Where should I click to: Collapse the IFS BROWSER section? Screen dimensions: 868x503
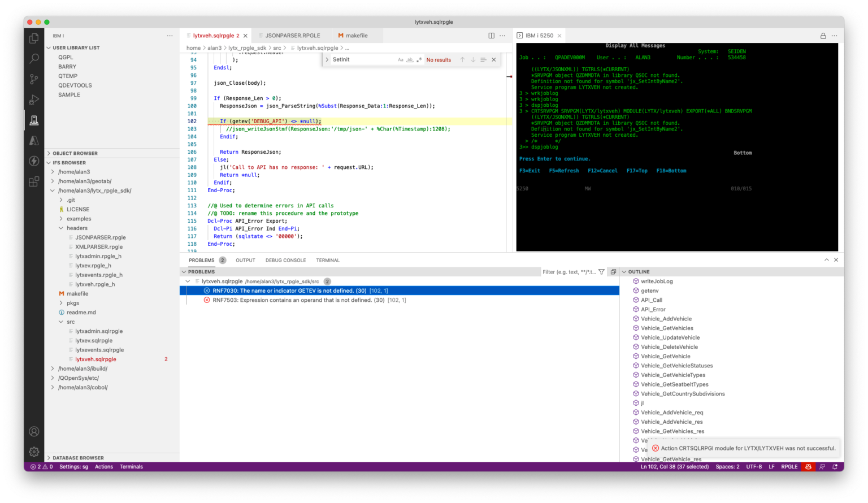point(68,163)
